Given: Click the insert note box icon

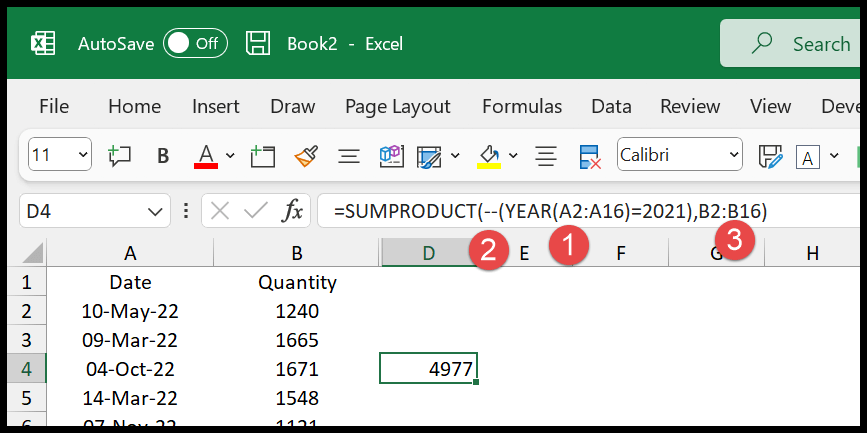Looking at the screenshot, I should pos(263,156).
